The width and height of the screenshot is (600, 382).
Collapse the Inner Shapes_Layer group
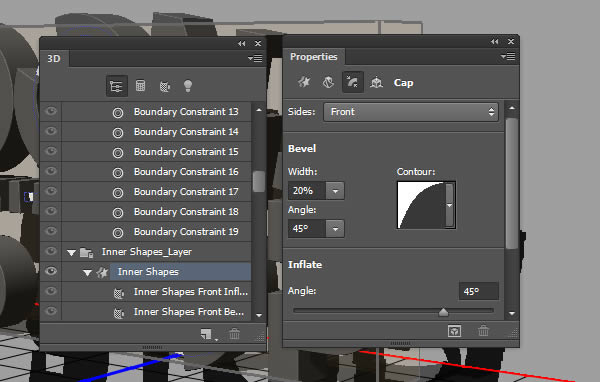coord(71,253)
